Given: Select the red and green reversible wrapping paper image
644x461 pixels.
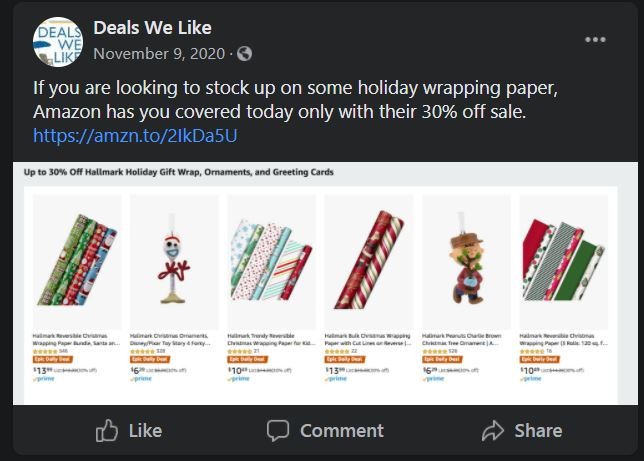Looking at the screenshot, I should click(564, 260).
